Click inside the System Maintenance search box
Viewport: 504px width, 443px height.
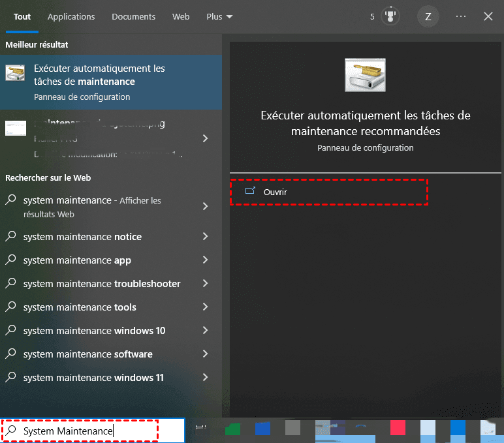pyautogui.click(x=93, y=431)
